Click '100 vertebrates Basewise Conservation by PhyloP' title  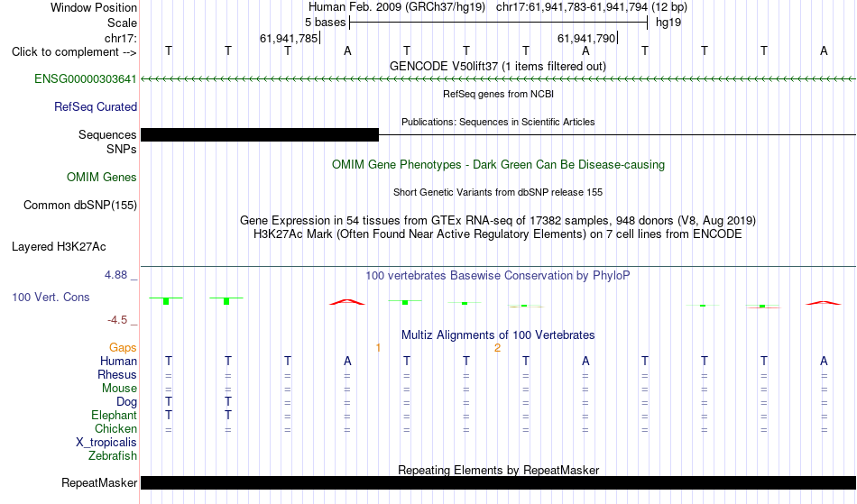pyautogui.click(x=498, y=275)
